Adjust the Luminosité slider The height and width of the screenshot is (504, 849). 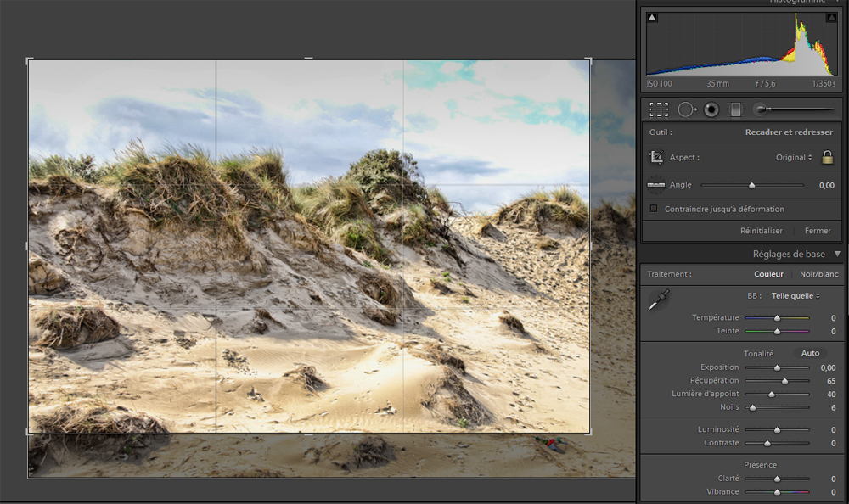[777, 430]
